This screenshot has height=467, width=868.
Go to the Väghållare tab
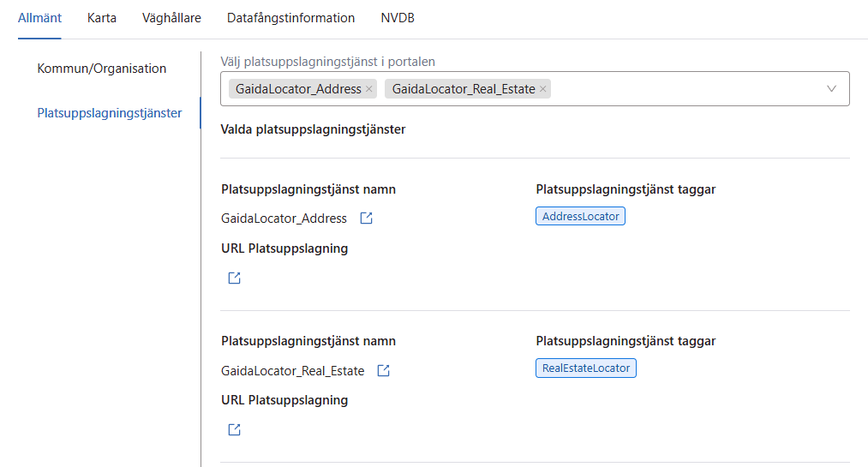(x=171, y=18)
